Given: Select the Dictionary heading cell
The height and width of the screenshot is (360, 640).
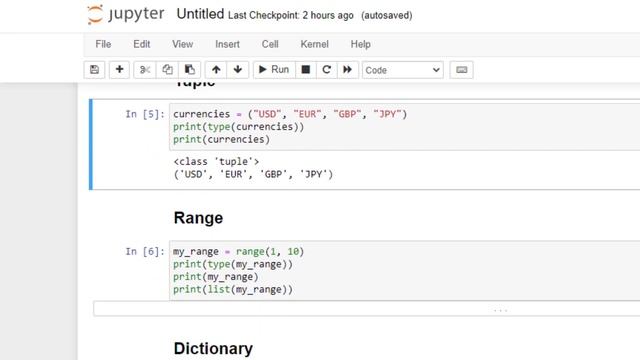Looking at the screenshot, I should (x=213, y=349).
